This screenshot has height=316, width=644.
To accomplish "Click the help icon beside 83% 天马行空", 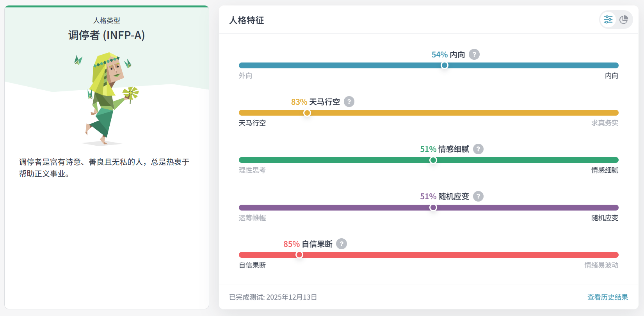I will coord(349,102).
